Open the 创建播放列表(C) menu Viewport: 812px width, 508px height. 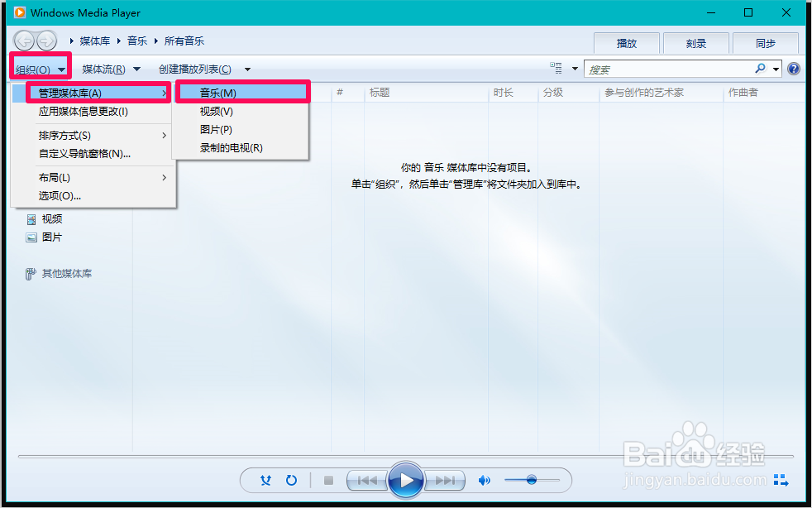195,69
